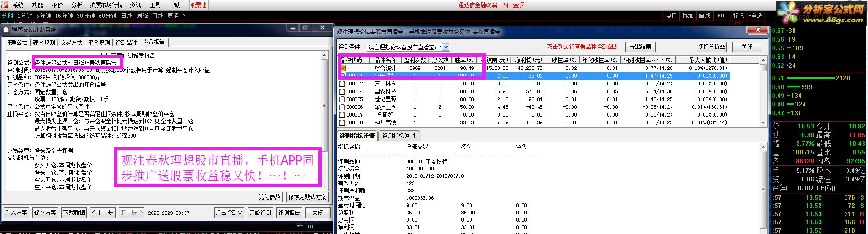
Task: Switch to 平仓规则 tab
Action: [99, 43]
